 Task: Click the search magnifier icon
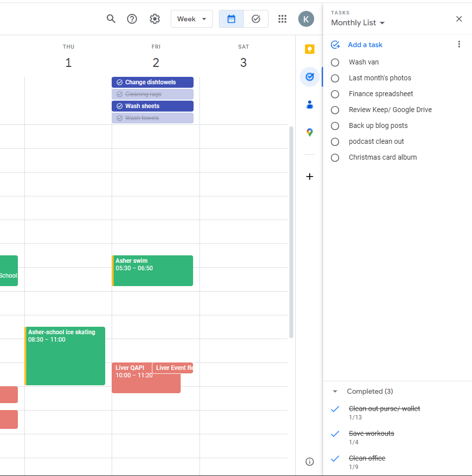(x=111, y=19)
